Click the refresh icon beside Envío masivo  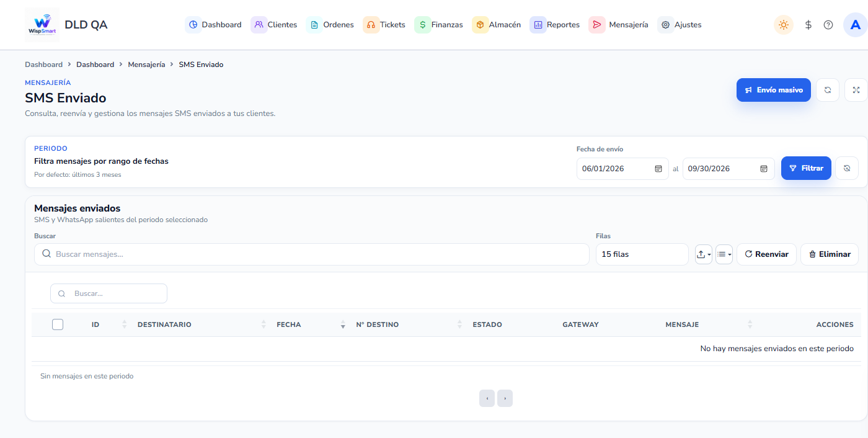pos(828,90)
